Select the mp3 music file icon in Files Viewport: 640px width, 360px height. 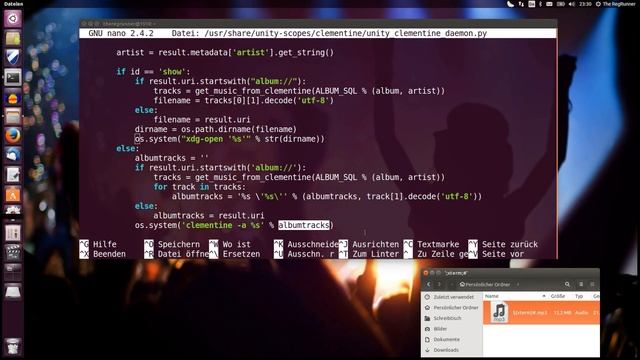pos(499,312)
